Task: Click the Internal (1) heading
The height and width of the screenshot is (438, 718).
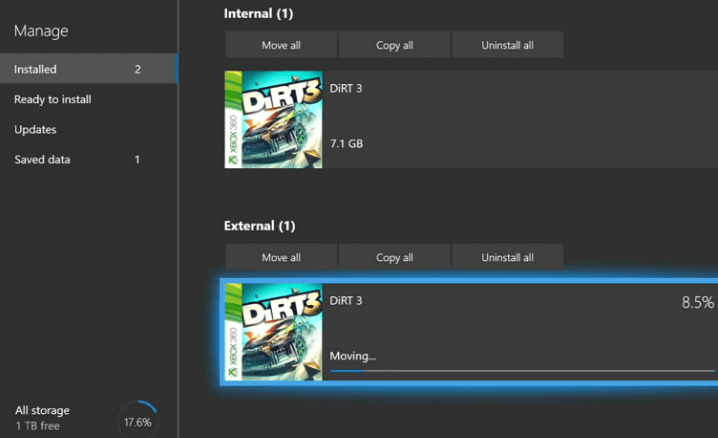Action: [258, 14]
